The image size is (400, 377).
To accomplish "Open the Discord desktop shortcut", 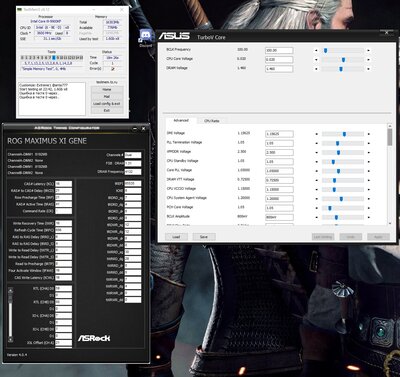I will tap(146, 37).
